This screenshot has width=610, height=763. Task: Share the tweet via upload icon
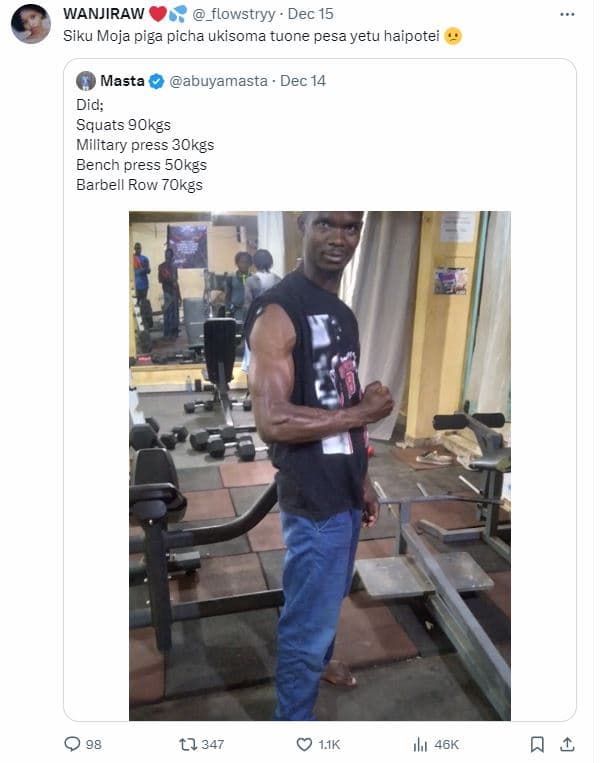pyautogui.click(x=567, y=744)
